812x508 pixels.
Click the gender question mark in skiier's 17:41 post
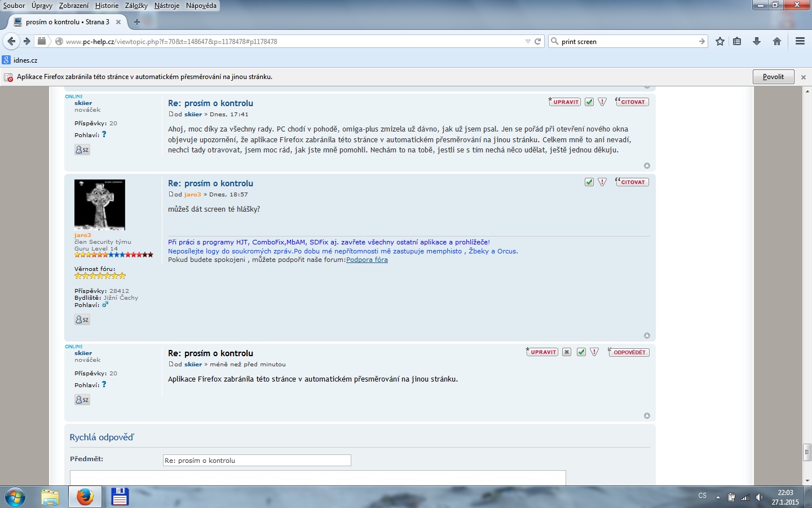(104, 134)
